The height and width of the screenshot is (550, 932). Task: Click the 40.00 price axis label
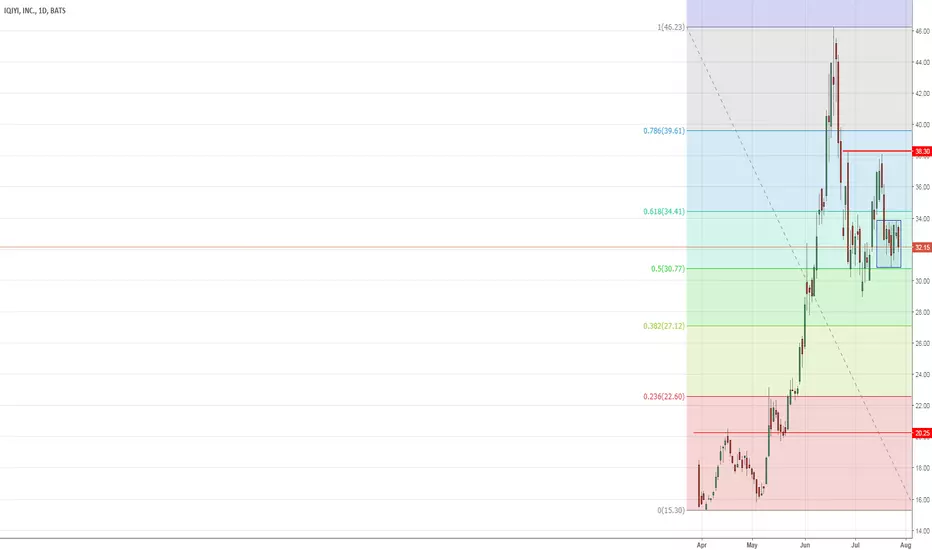[922, 125]
